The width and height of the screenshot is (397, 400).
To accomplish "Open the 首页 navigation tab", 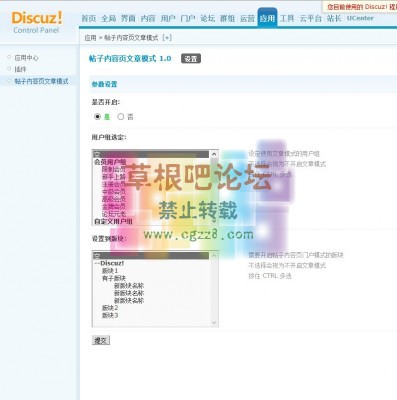I will pos(89,19).
